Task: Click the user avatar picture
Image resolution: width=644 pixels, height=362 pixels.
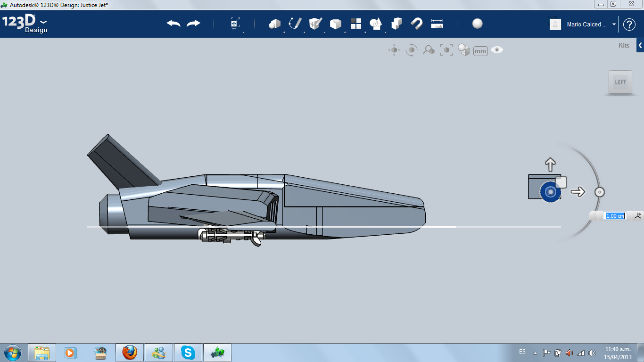Action: pos(555,24)
